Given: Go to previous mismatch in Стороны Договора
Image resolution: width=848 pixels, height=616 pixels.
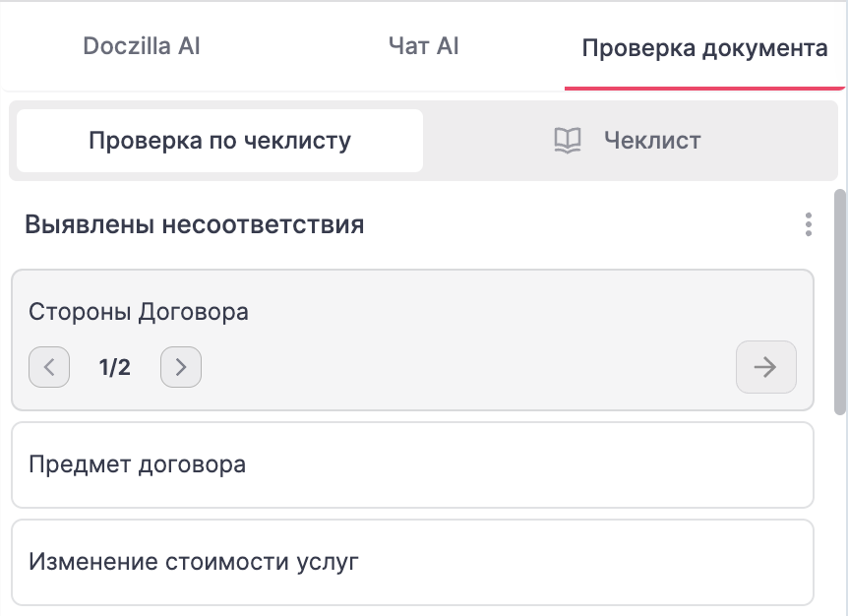Looking at the screenshot, I should pyautogui.click(x=49, y=367).
